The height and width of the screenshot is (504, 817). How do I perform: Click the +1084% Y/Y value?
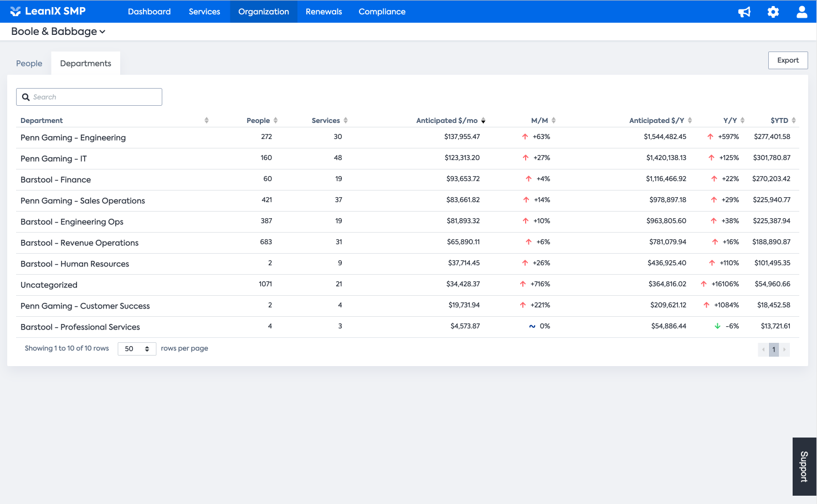(x=727, y=305)
